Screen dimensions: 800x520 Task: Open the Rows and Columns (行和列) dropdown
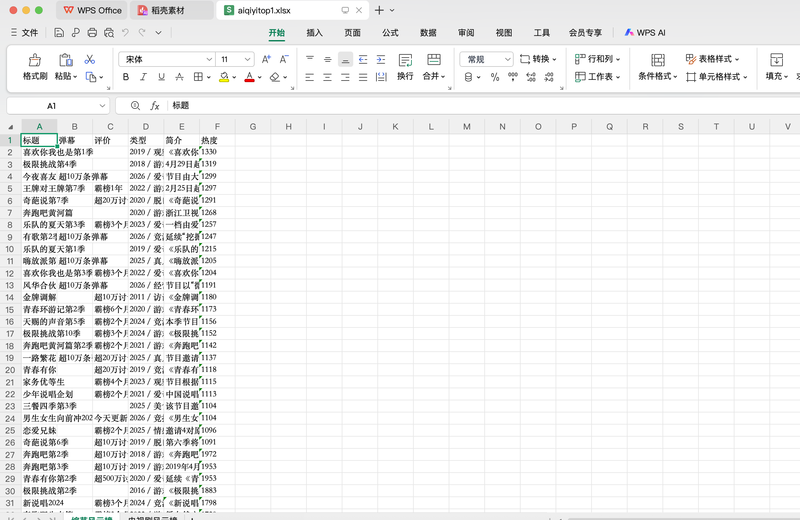pos(597,59)
